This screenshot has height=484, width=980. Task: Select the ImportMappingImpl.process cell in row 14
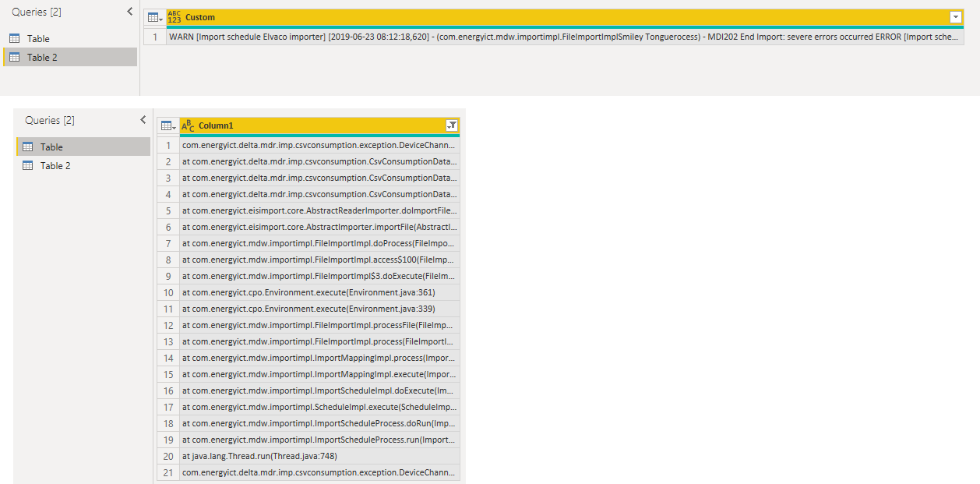pos(319,358)
